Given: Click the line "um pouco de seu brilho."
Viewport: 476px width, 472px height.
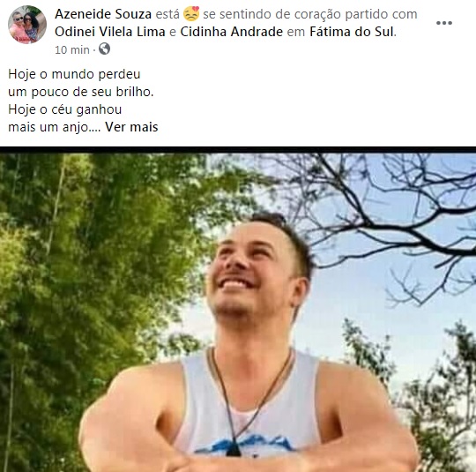Looking at the screenshot, I should pyautogui.click(x=81, y=92).
